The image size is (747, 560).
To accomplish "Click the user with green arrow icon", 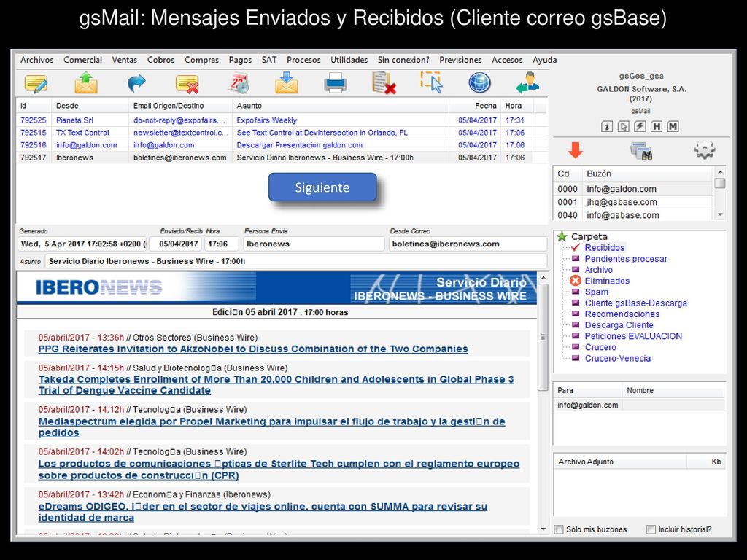I will click(528, 83).
